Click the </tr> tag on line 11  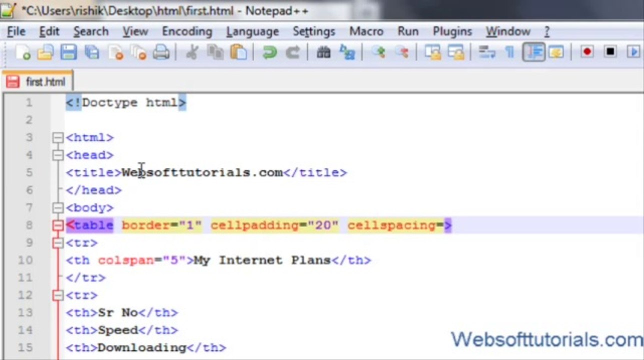click(86, 277)
